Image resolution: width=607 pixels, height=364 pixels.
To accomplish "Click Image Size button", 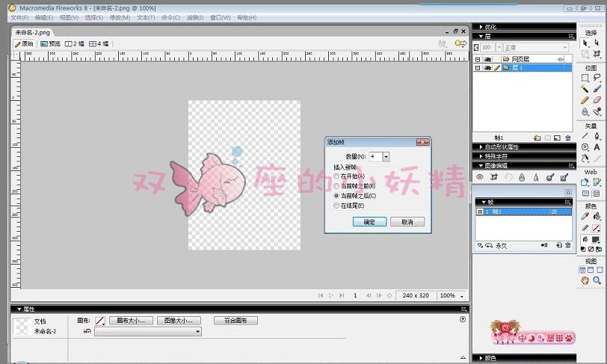I will pos(178,321).
